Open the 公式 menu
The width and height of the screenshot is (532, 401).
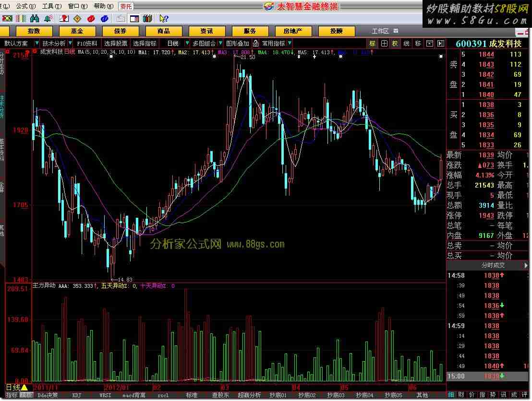coord(25,6)
